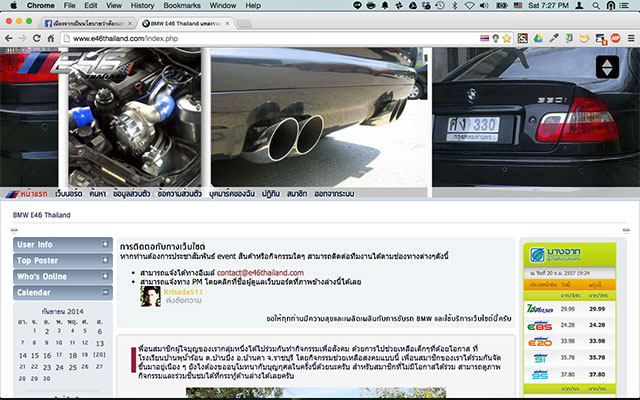
Task: Open the Chrome File menu
Action: pos(69,5)
